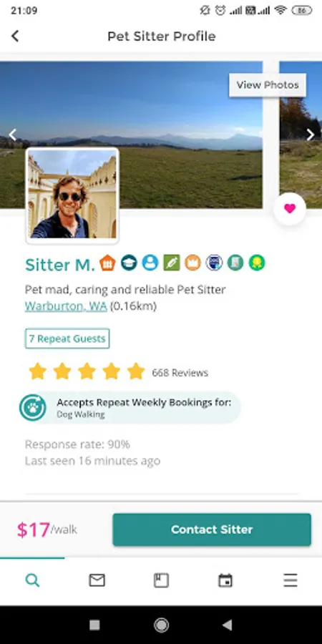Tap the orange crown badge icon
Image resolution: width=322 pixels, height=644 pixels.
(192, 263)
